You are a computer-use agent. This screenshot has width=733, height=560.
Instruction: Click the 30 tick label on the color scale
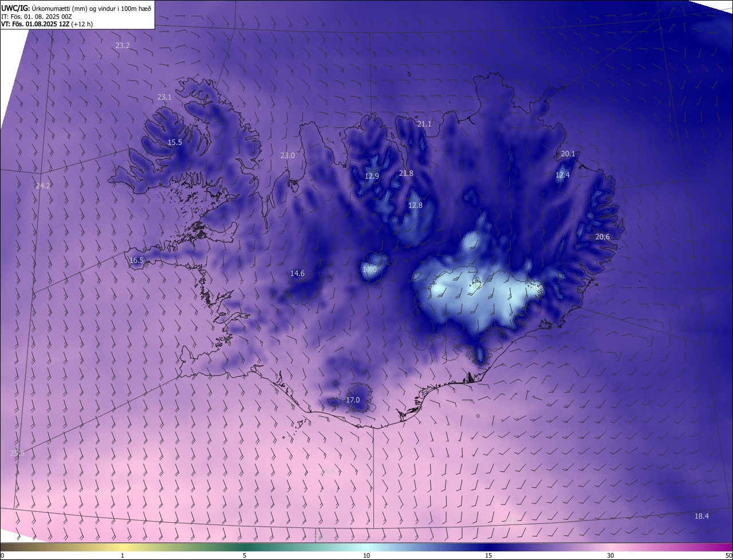point(610,555)
